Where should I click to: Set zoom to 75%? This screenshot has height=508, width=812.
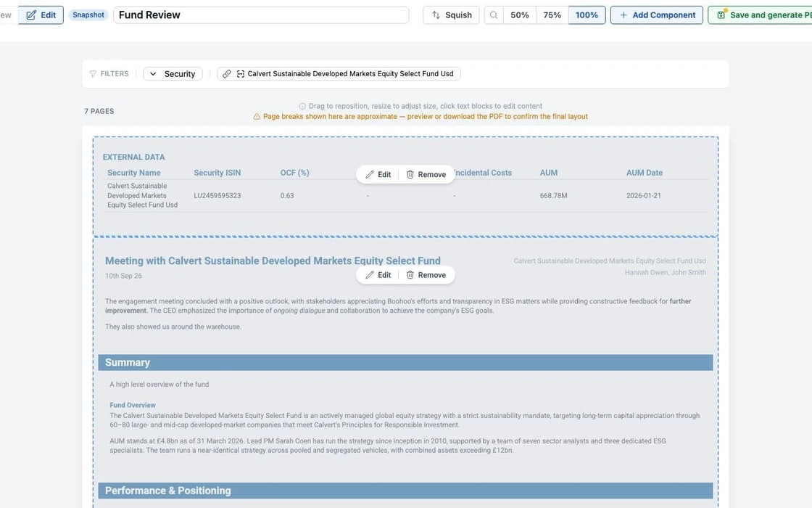point(552,15)
